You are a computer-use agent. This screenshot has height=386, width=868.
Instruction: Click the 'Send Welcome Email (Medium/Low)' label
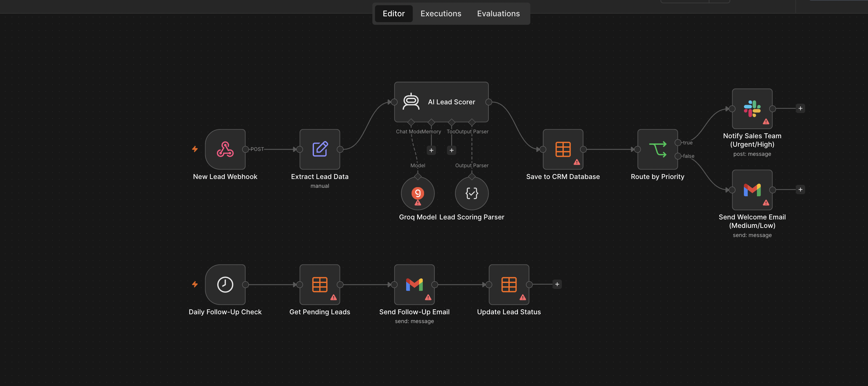tap(752, 221)
